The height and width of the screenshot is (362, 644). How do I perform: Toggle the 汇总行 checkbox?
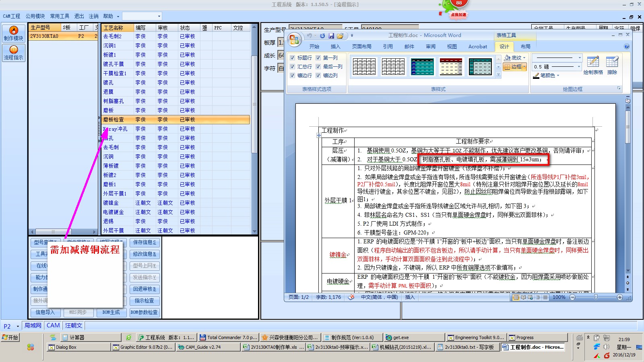coord(293,67)
